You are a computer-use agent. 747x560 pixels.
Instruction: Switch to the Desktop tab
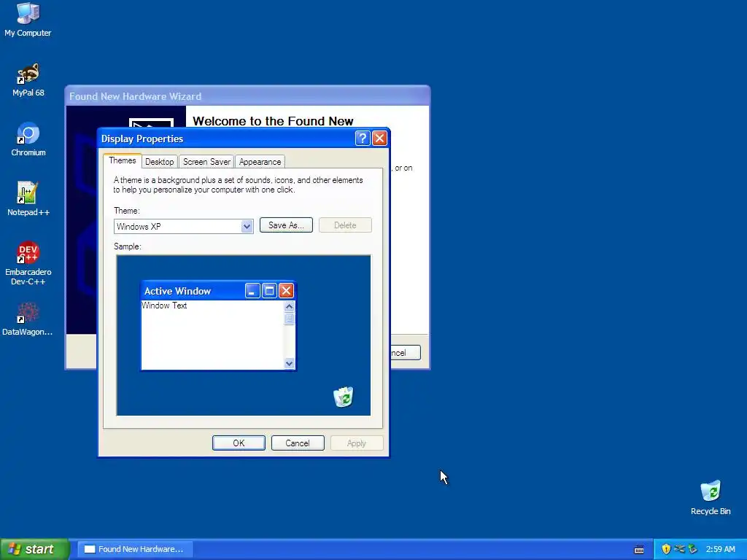click(160, 162)
